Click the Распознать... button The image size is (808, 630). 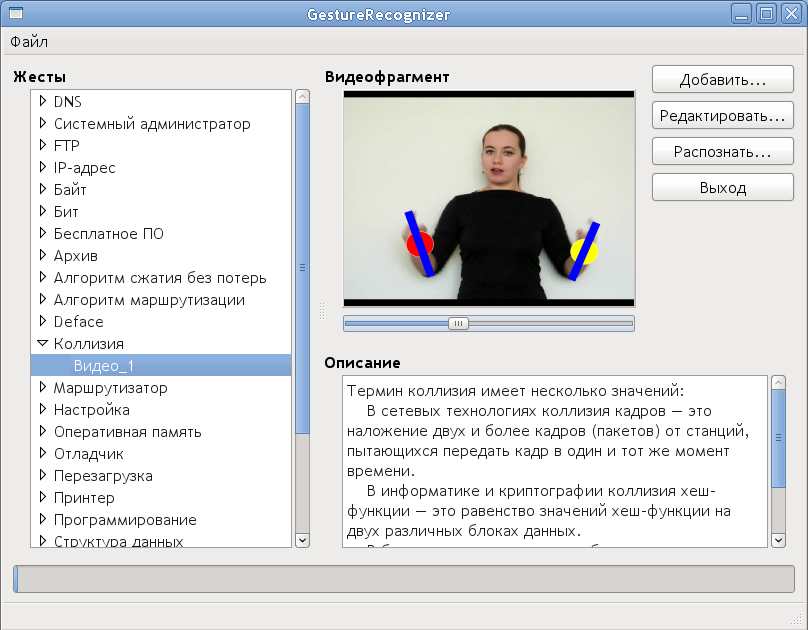[722, 151]
